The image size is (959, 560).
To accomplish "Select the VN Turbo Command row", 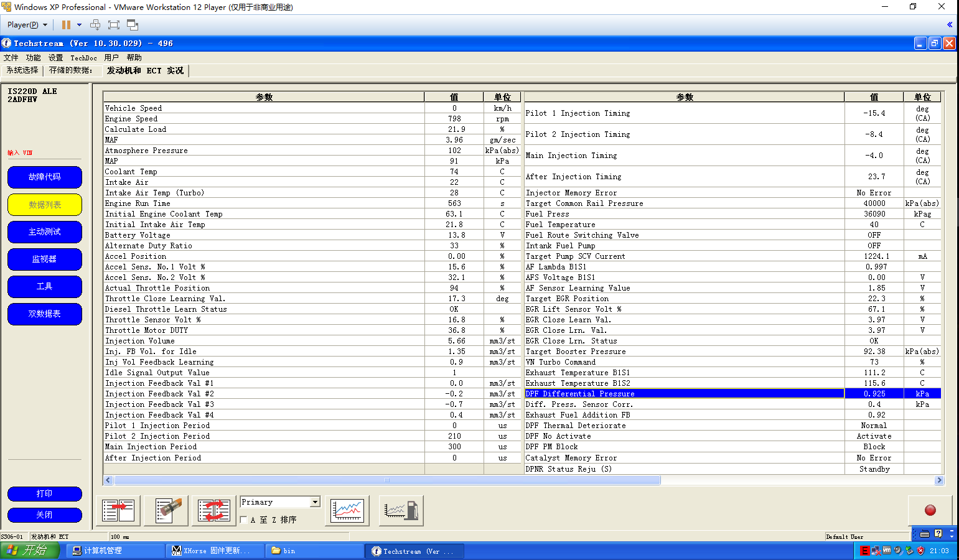I will [732, 362].
